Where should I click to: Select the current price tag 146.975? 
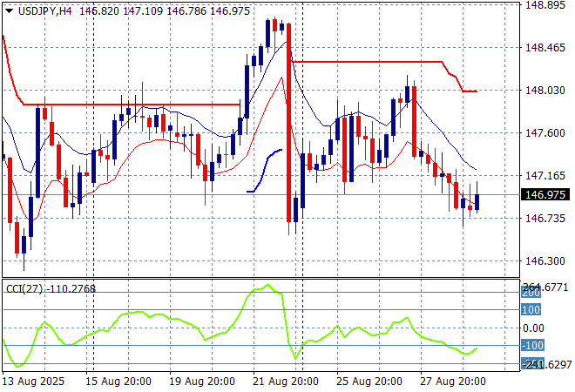[546, 195]
